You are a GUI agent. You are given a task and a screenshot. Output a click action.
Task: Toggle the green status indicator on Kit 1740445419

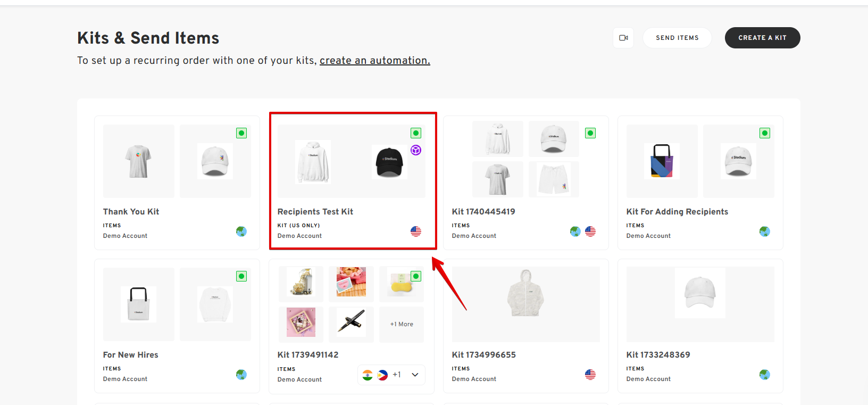click(590, 133)
